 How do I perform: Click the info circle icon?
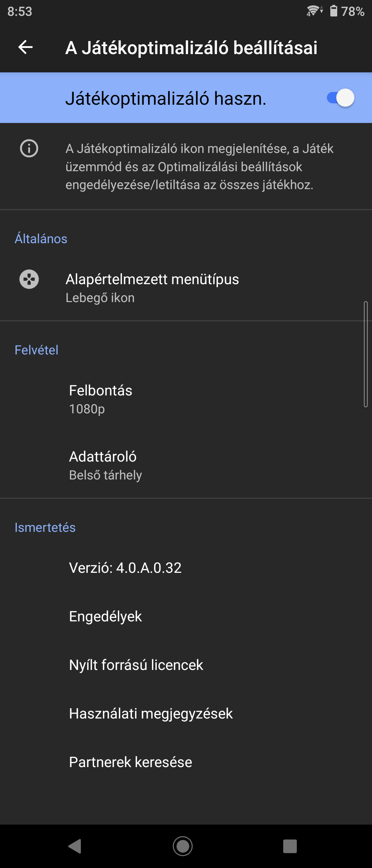(x=29, y=148)
